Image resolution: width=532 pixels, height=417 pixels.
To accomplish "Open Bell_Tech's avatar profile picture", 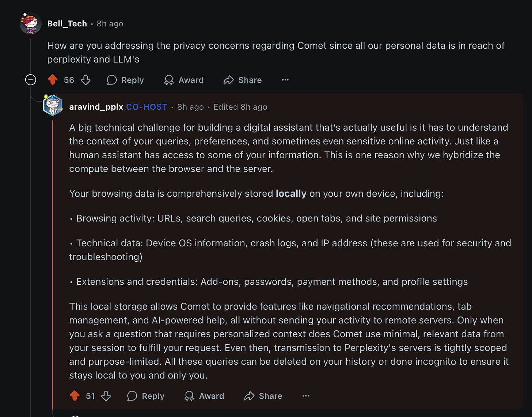I will coord(30,24).
